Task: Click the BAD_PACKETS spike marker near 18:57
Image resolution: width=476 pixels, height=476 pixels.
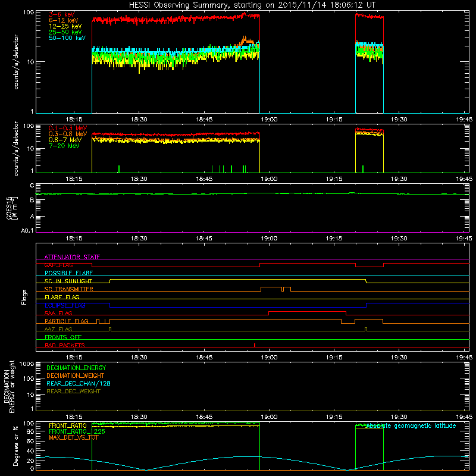Action: [x=255, y=345]
